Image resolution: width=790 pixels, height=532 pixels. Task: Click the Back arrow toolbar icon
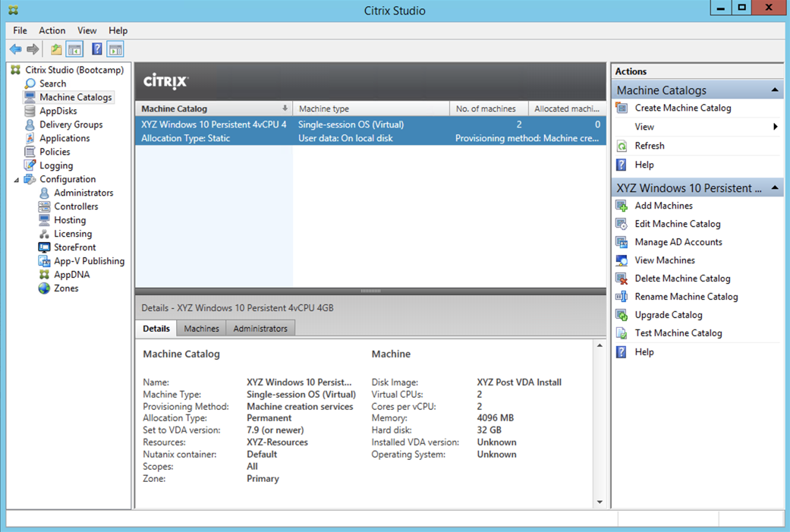point(16,49)
